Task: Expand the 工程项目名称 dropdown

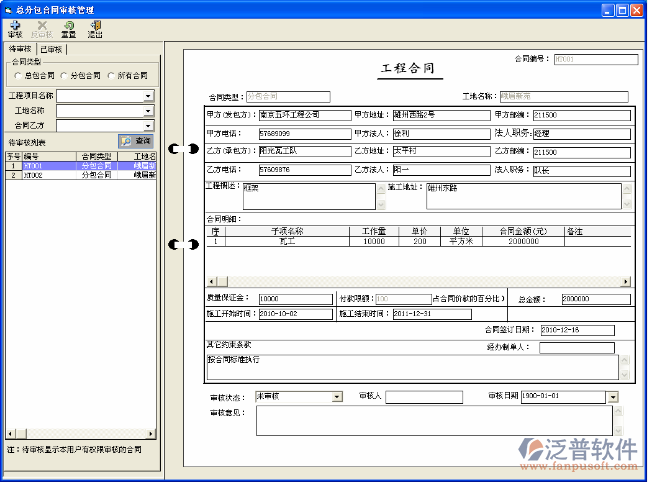Action: [148, 97]
